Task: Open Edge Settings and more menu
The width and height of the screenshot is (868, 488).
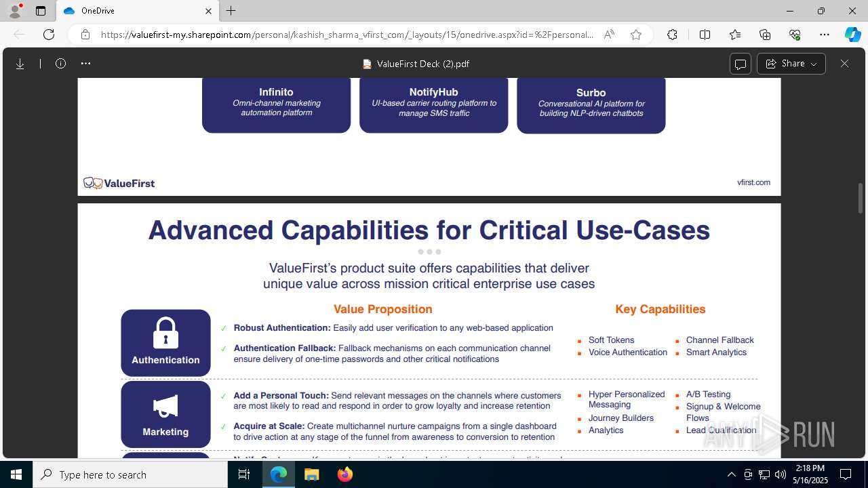Action: click(825, 35)
